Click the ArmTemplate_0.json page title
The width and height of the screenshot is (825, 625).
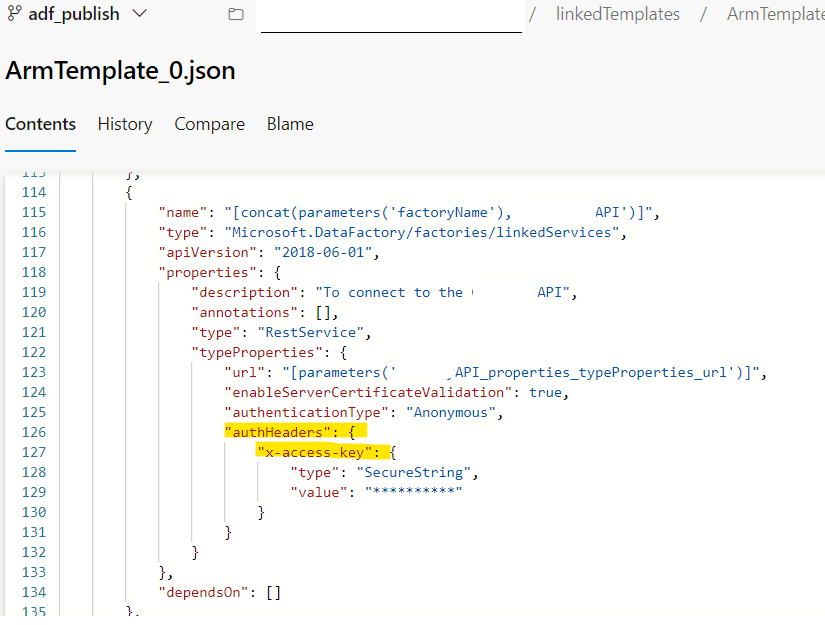pos(120,71)
